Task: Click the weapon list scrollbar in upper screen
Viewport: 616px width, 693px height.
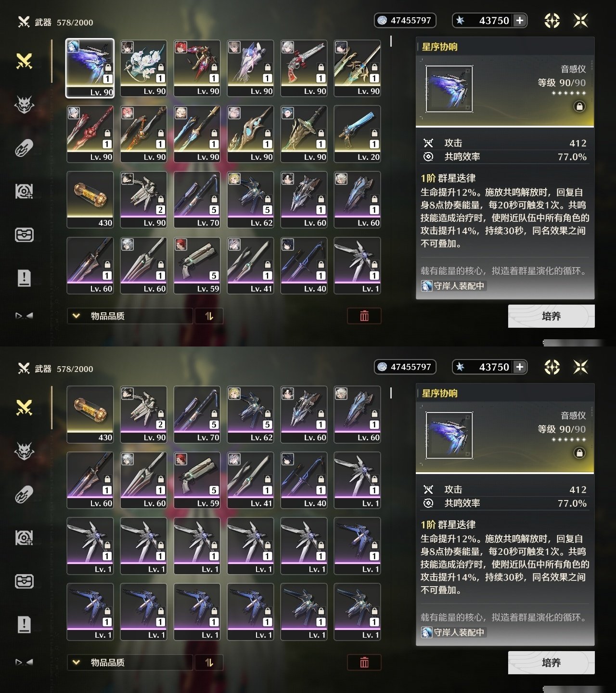Action: click(x=391, y=42)
